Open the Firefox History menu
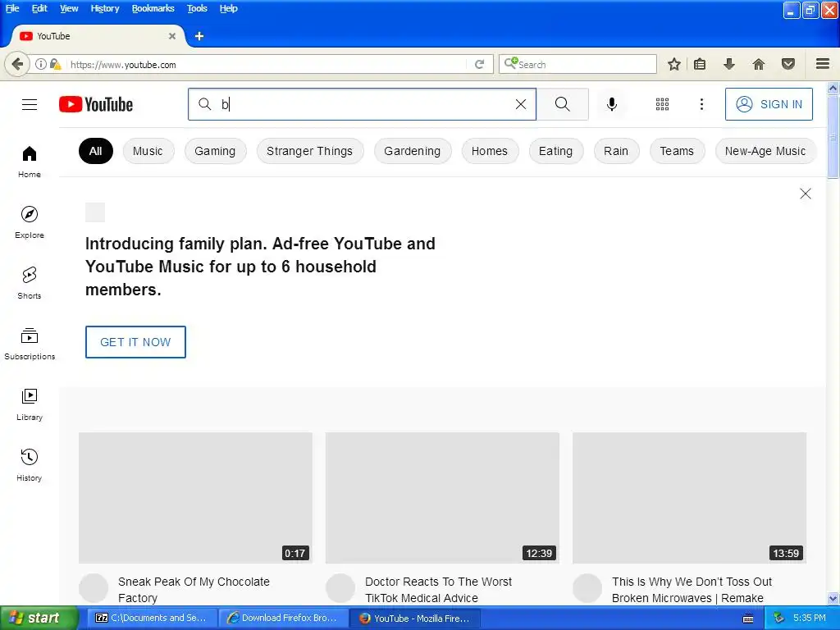 click(x=104, y=8)
